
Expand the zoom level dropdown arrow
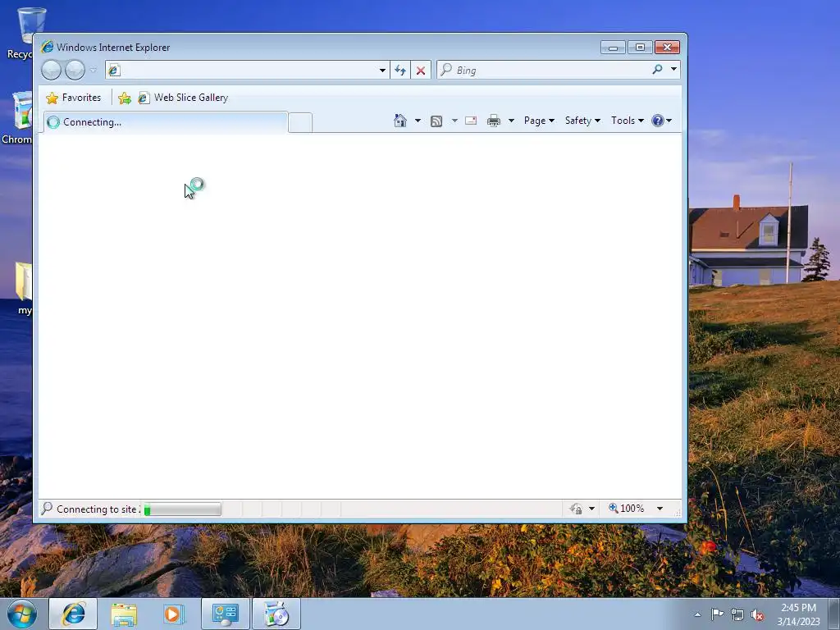[x=660, y=509]
